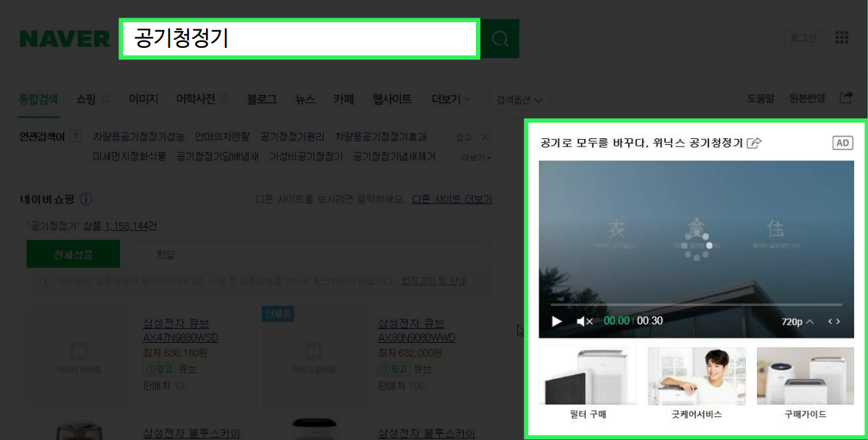868x440 pixels.
Task: Click related search 안마의자렌탈
Action: (x=222, y=137)
